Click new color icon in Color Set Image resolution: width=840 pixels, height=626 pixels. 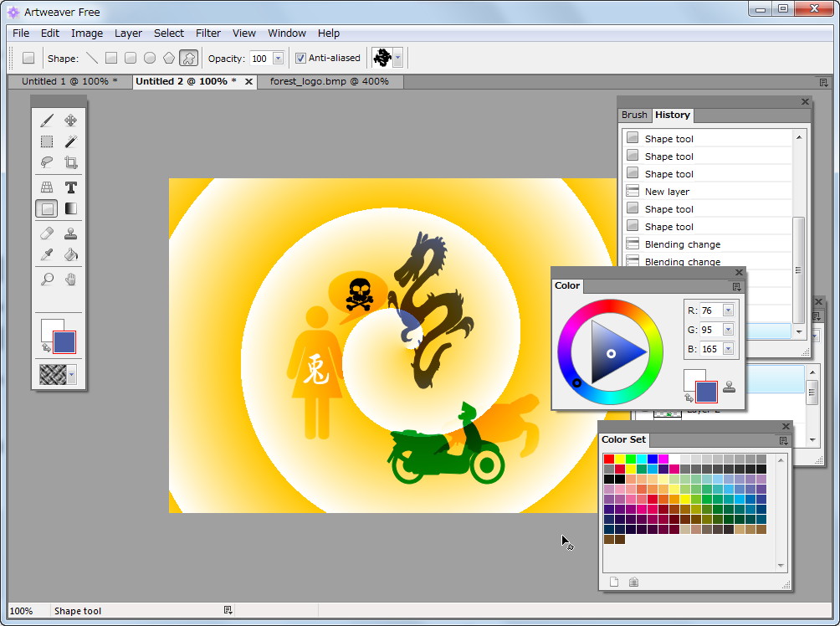614,582
